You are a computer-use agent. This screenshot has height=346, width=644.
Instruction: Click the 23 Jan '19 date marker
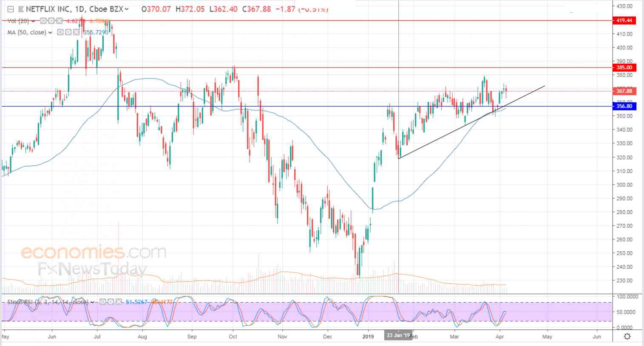[398, 335]
